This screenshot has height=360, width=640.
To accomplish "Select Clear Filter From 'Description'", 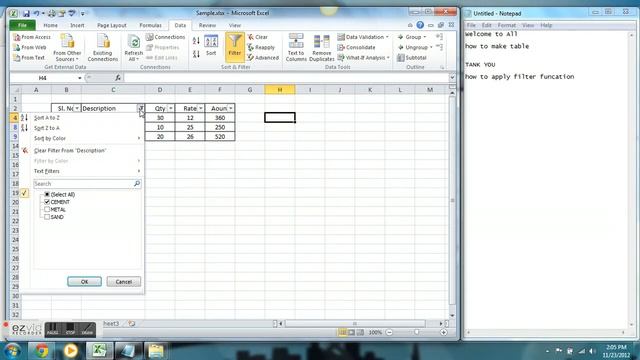I will (x=70, y=151).
